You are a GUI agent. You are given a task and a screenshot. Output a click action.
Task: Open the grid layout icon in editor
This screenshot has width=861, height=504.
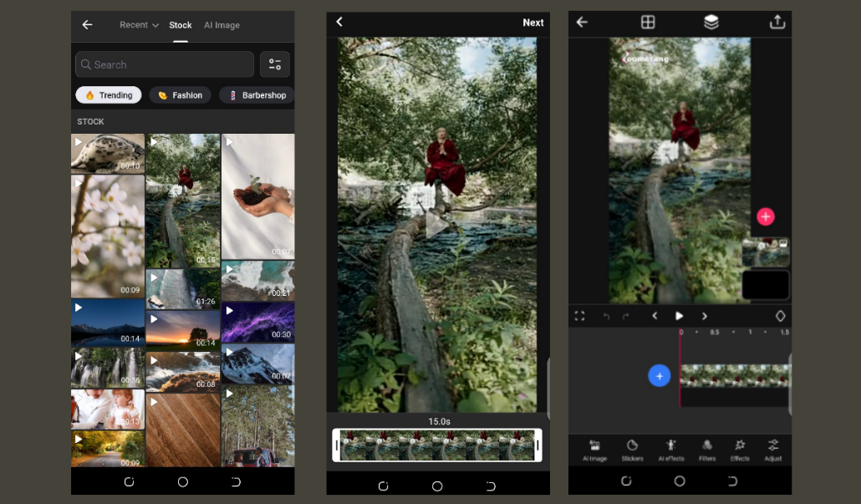648,22
